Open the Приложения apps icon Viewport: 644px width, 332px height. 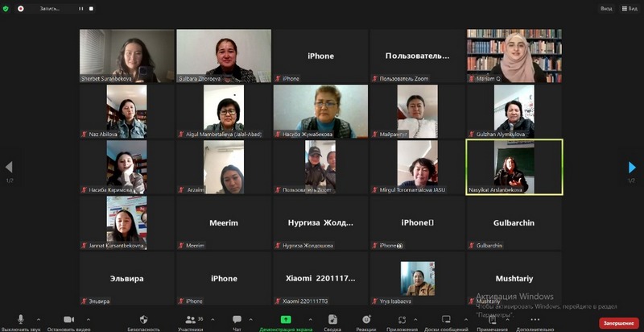(x=402, y=320)
